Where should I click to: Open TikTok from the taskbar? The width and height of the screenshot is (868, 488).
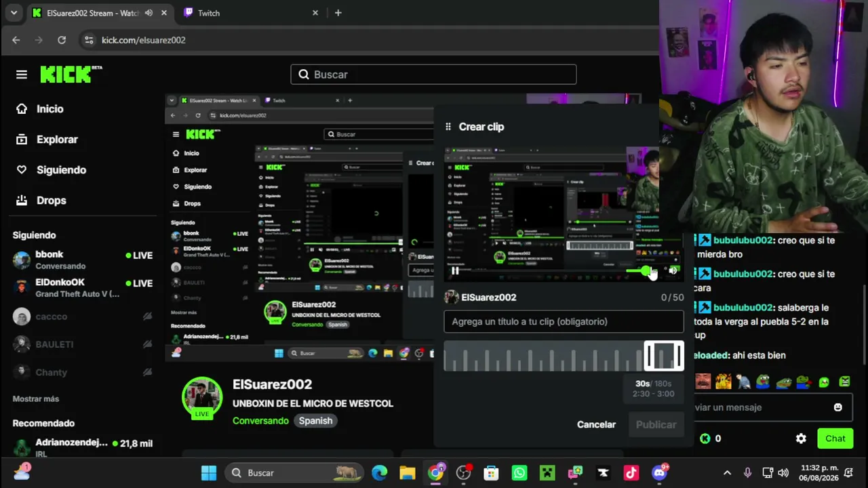(631, 473)
